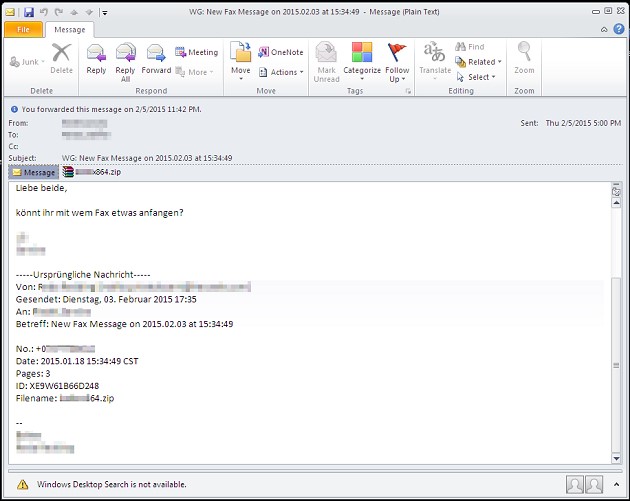Click the Follow Up flag icon
This screenshot has width=630, height=501.
click(397, 60)
